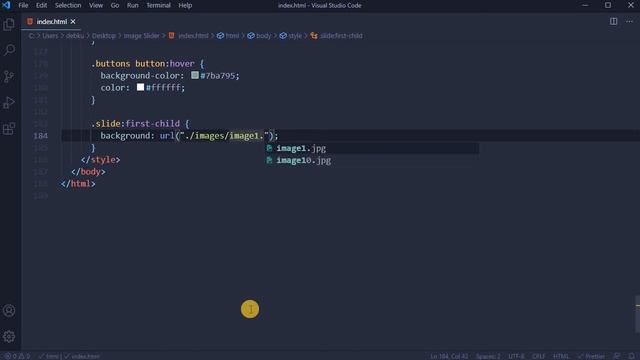This screenshot has height=360, width=640.
Task: Click the html breadcrumb symbol
Action: 228,36
